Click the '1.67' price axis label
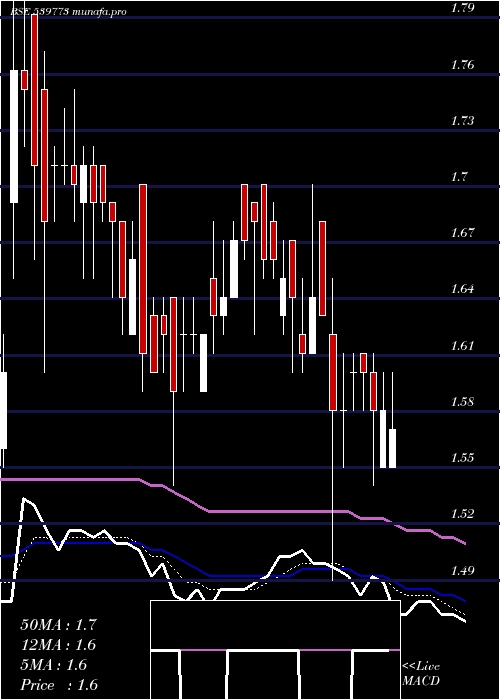The width and height of the screenshot is (500, 700). click(x=462, y=233)
